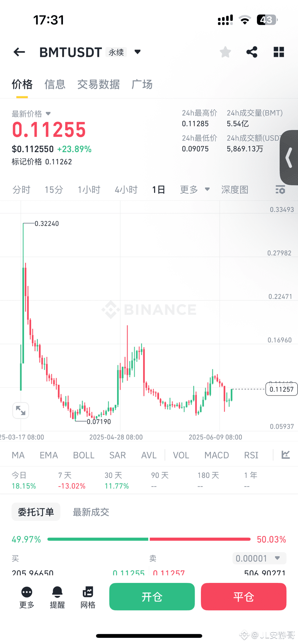Tap the green 开仓 button
Viewport: 298px width, 644px height.
click(x=152, y=597)
